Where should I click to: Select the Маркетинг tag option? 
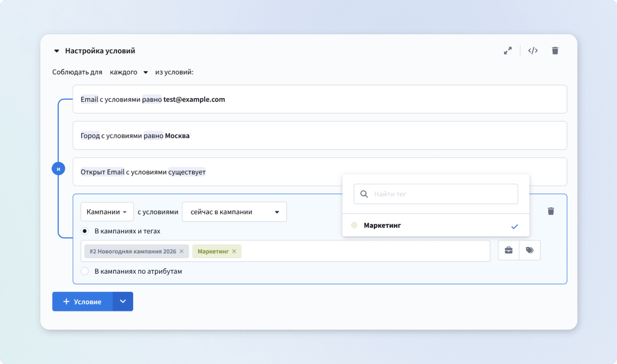(x=436, y=226)
